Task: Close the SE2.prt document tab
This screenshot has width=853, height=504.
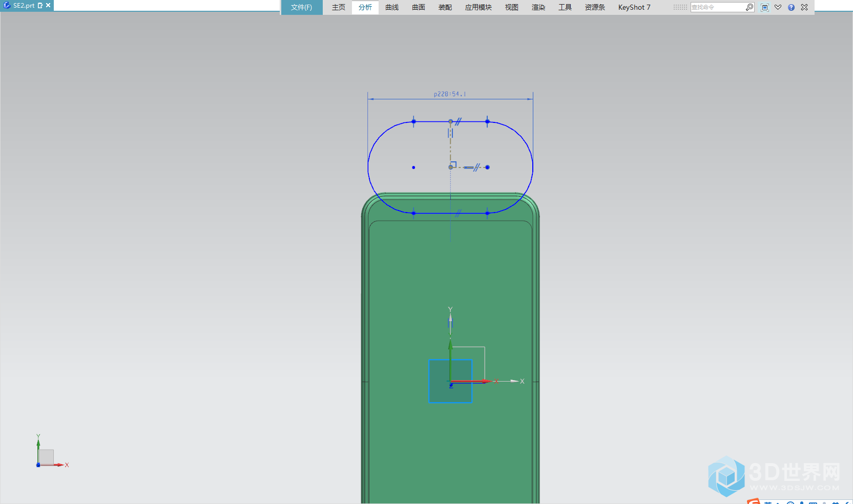Action: (x=48, y=5)
